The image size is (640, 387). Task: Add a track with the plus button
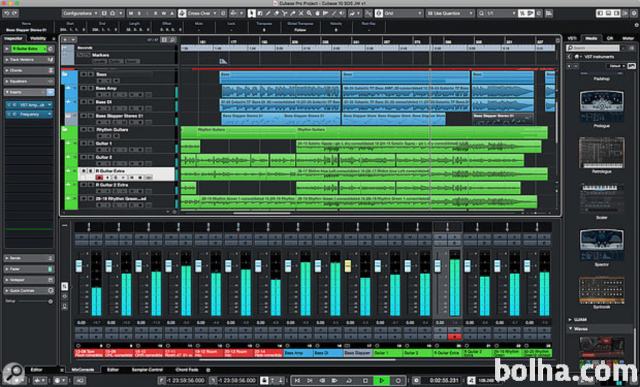tap(65, 40)
